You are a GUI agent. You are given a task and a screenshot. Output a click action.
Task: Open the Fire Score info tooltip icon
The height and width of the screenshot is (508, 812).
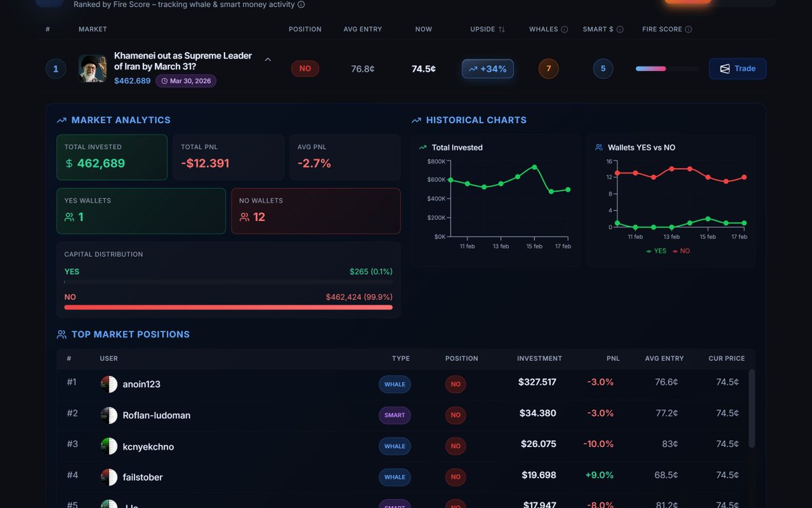click(x=689, y=29)
